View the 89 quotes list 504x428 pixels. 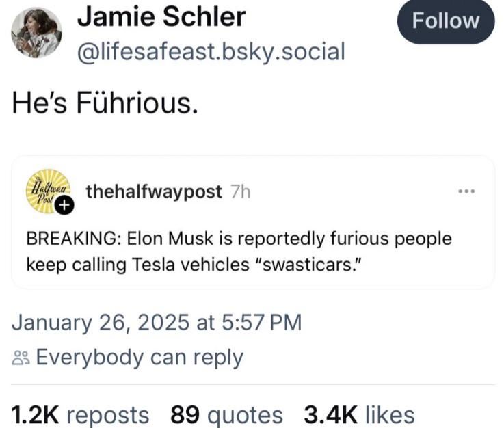pyautogui.click(x=226, y=414)
